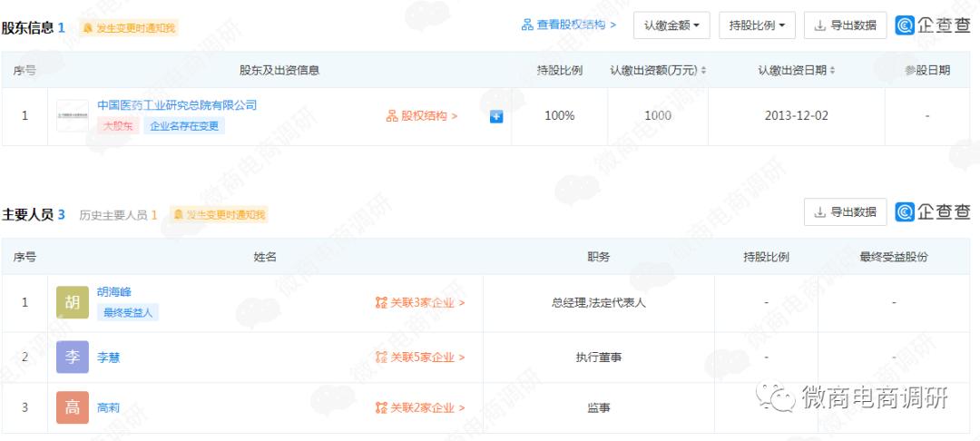Click 发生变更时通知我 beside 股东信息
Viewport: 980px width, 441px height.
coord(130,28)
